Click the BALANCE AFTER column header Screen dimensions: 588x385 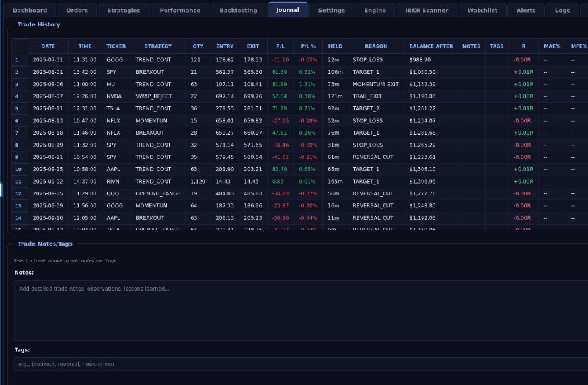(x=431, y=46)
